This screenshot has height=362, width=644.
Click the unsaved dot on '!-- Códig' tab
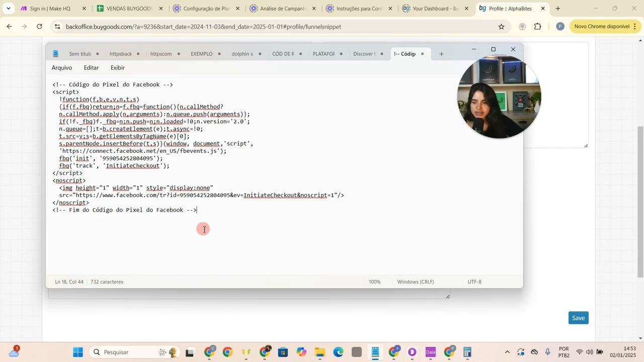[423, 54]
